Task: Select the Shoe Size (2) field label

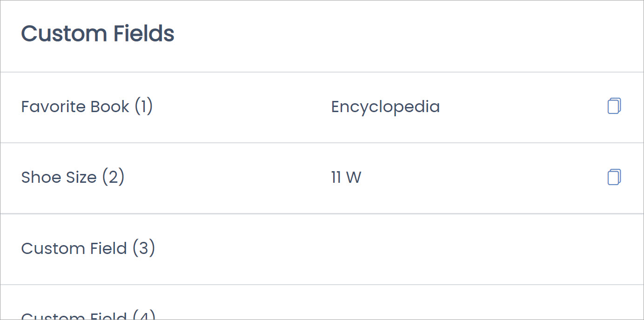Action: (73, 177)
